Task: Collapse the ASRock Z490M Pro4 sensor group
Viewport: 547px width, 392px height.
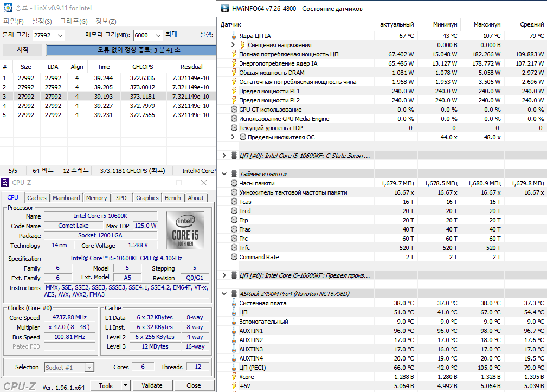Action: 224,294
